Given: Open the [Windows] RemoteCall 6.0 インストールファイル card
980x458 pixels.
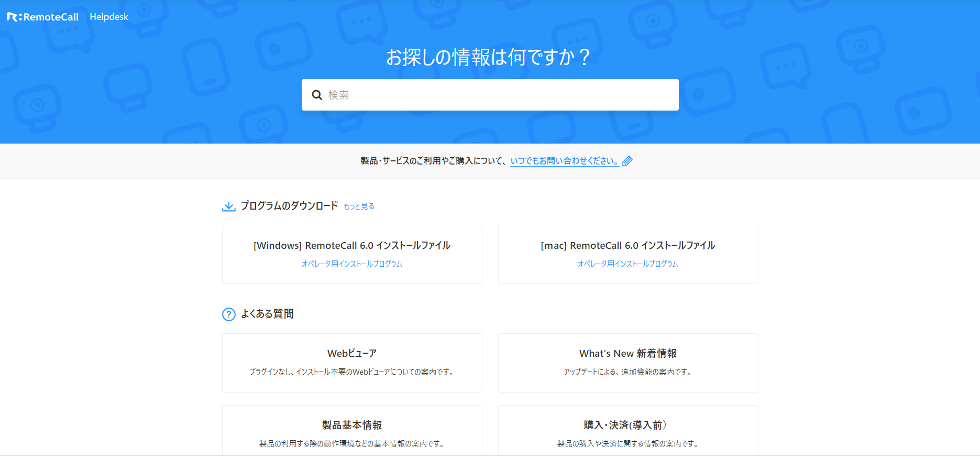Looking at the screenshot, I should coord(352,254).
